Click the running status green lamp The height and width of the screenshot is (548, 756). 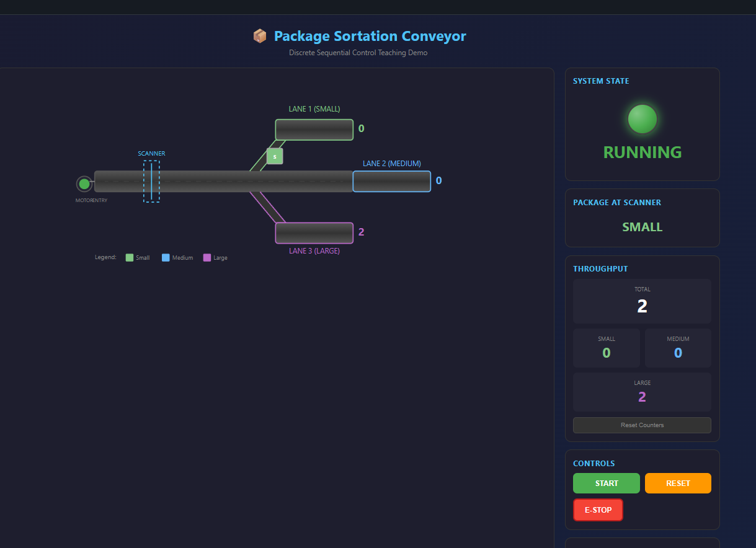(642, 119)
